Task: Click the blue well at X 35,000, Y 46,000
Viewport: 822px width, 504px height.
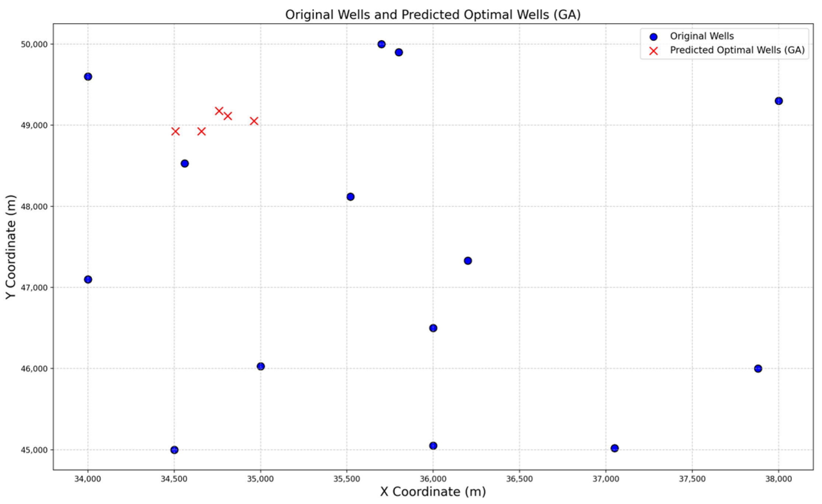Action: coord(261,366)
